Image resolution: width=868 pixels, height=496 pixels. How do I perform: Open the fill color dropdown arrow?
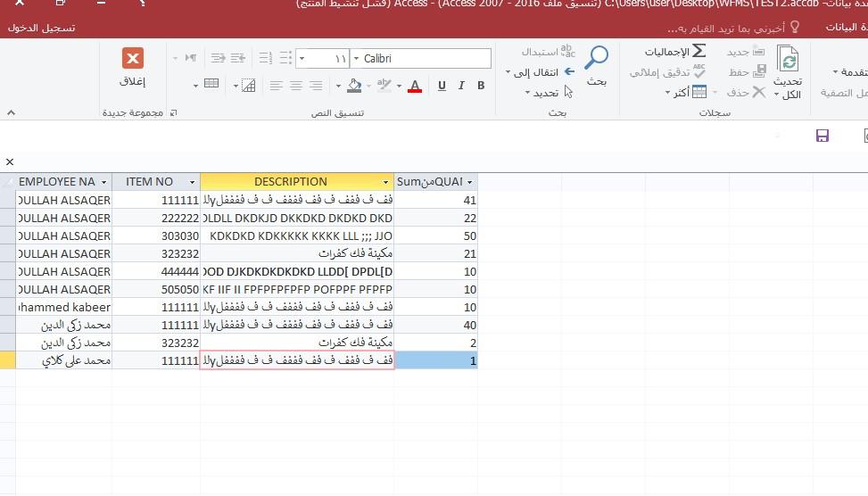[338, 87]
